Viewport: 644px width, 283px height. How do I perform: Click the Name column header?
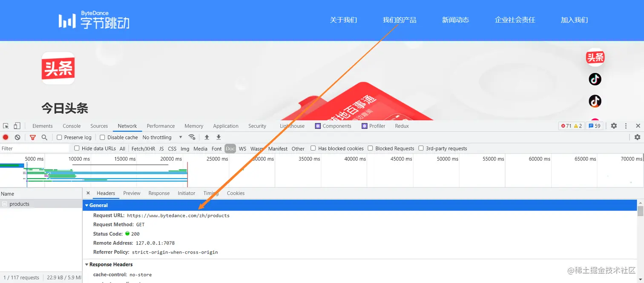point(41,193)
